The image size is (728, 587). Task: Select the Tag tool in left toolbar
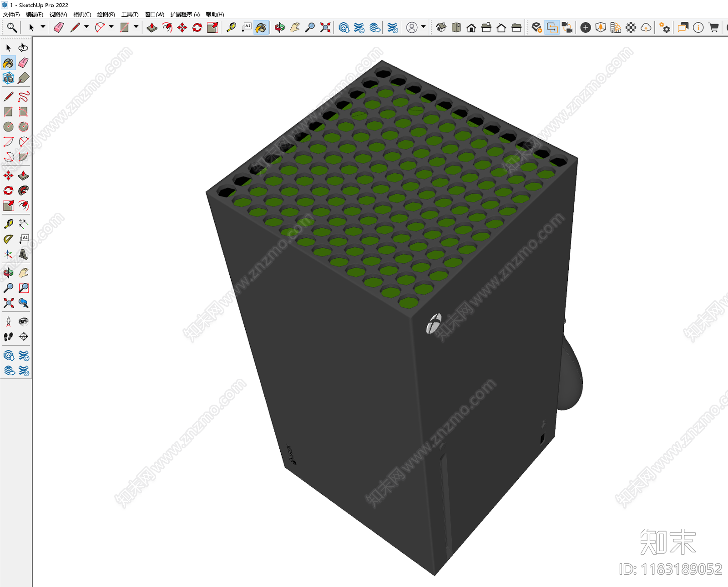[23, 78]
